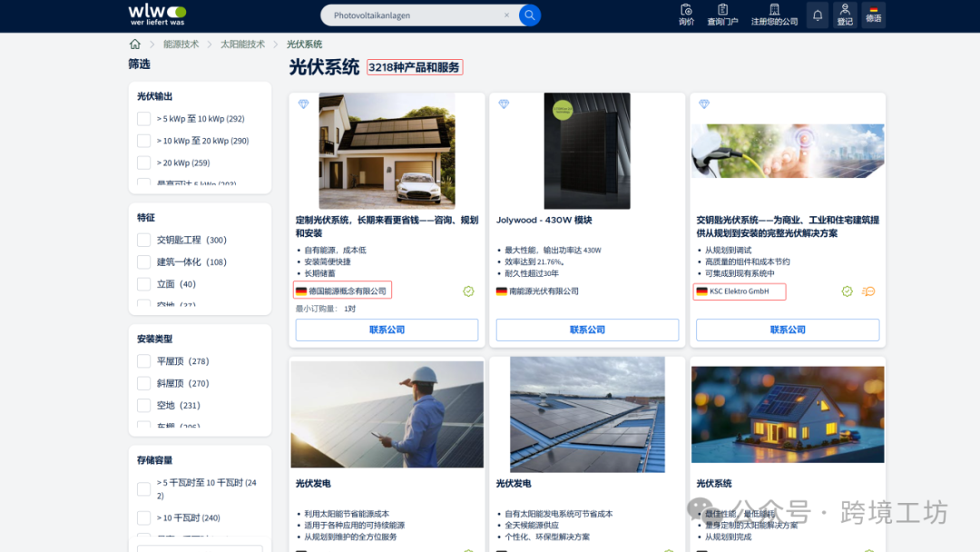Clear the Photovoltaikanlagen search field
This screenshot has height=552, width=980.
(x=506, y=15)
